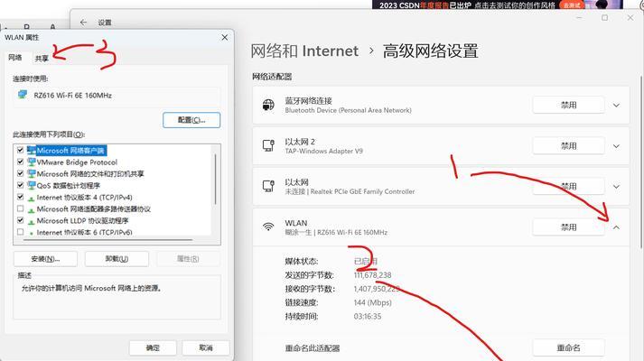Screen dimensions: 644x361
Task: Uncheck Microsoft 网络的文件和打印机共享
Action: pos(20,173)
